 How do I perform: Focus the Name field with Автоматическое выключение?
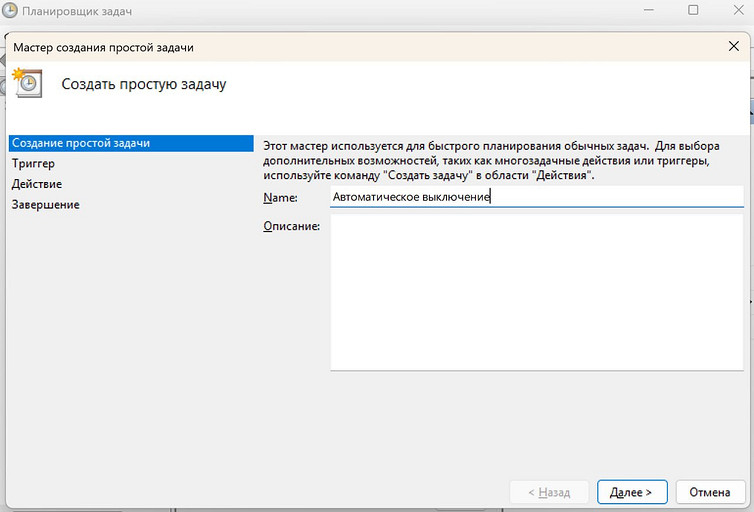tap(537, 197)
